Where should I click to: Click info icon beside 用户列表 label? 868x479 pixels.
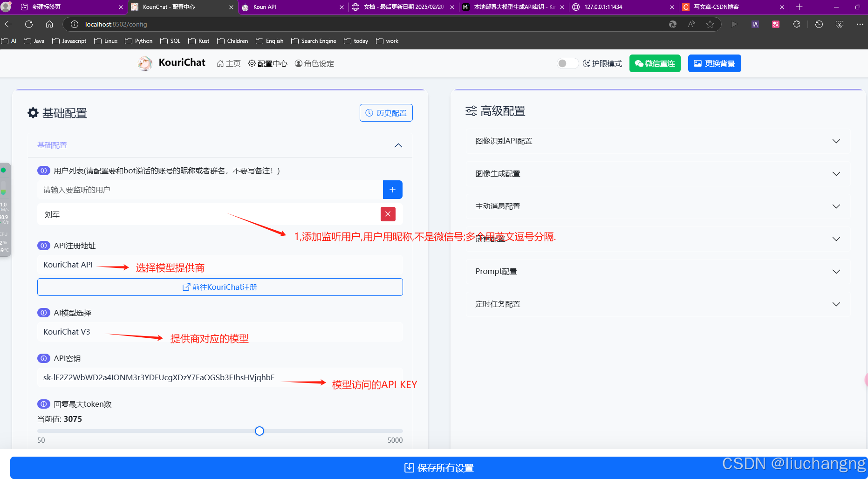pyautogui.click(x=43, y=171)
